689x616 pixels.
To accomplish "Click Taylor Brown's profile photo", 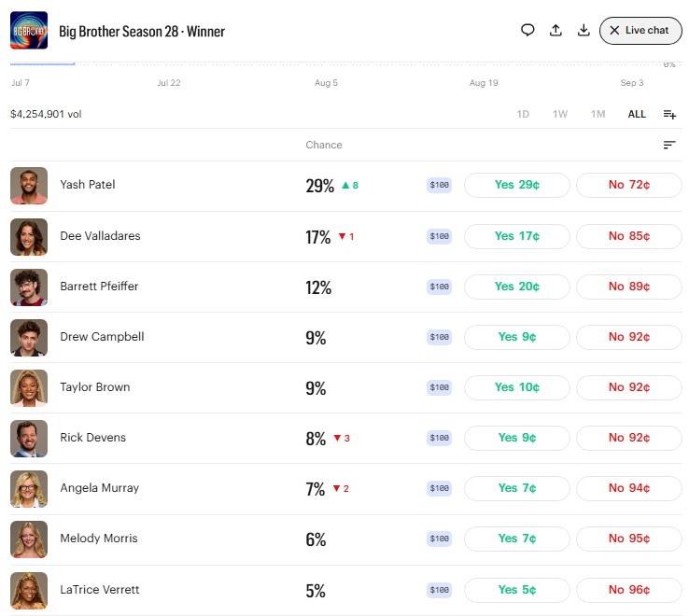I will coord(29,388).
